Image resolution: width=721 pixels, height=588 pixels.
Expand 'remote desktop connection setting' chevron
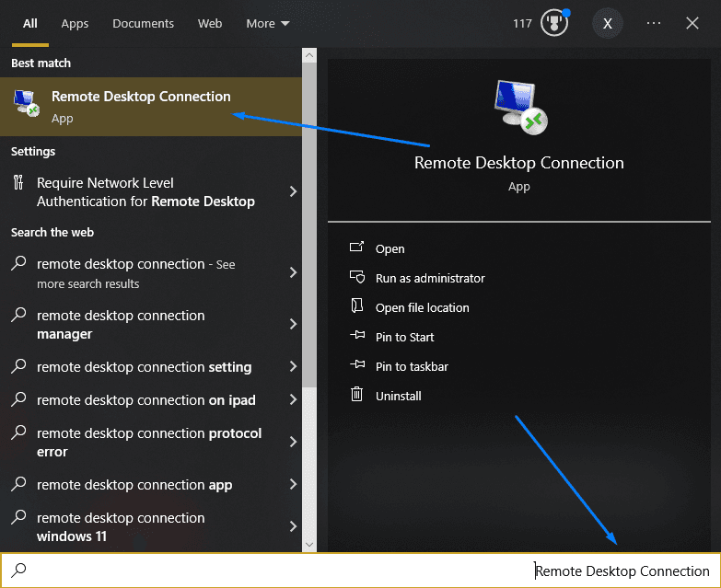click(293, 366)
